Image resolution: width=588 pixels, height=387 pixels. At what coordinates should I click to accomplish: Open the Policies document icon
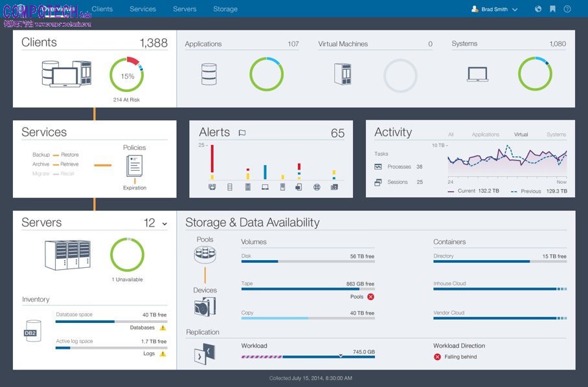135,166
